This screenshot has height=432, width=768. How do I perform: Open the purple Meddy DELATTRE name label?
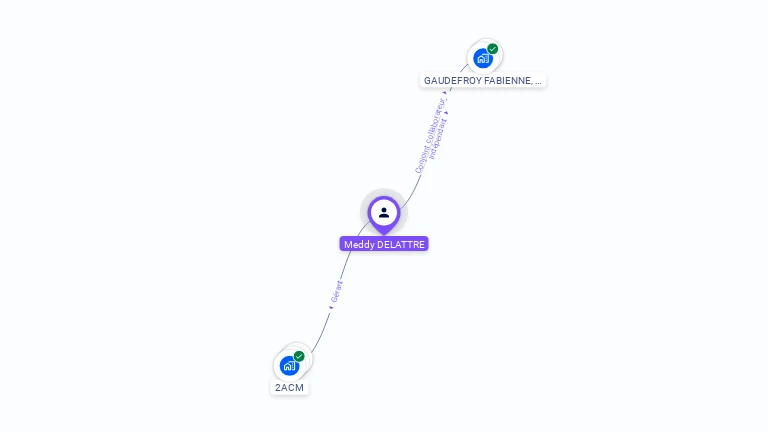coord(384,244)
